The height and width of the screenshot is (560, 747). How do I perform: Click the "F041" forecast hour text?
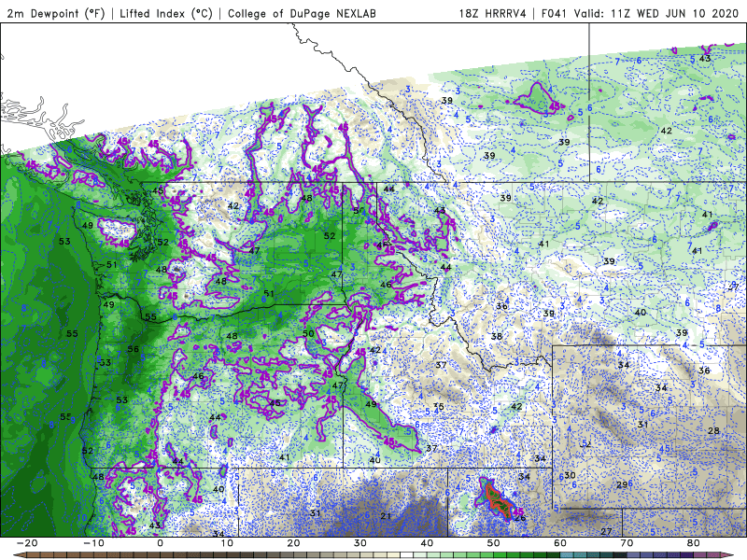coord(554,13)
